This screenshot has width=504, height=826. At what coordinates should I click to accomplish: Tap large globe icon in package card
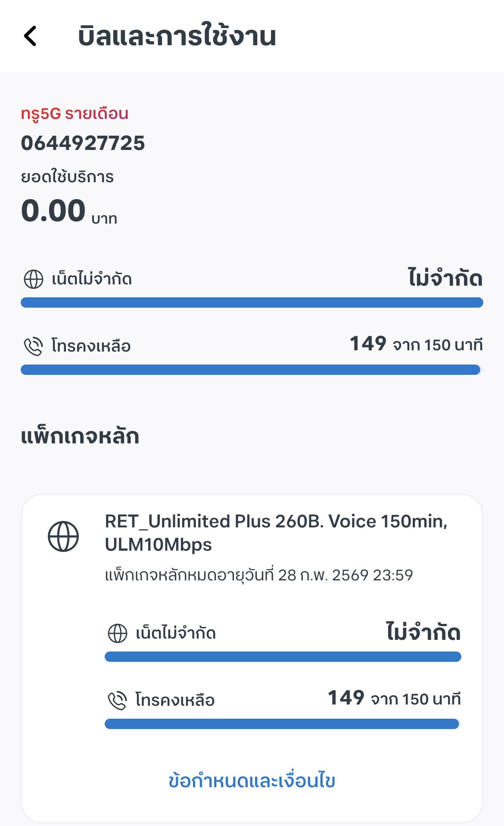tap(63, 536)
